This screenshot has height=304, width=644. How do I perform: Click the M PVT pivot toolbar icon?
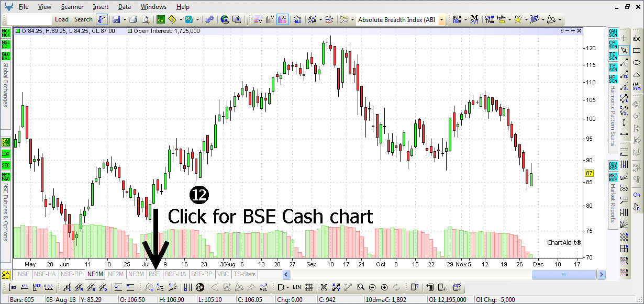[x=474, y=19]
